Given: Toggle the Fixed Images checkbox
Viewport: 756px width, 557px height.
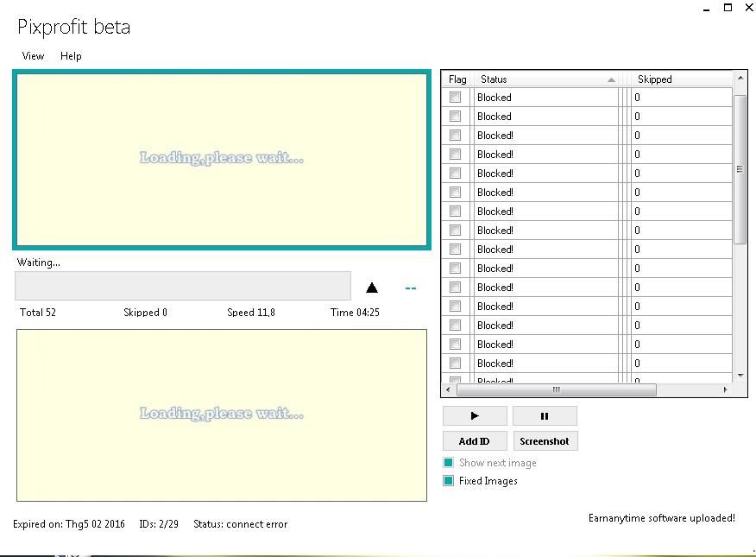Looking at the screenshot, I should coord(449,481).
